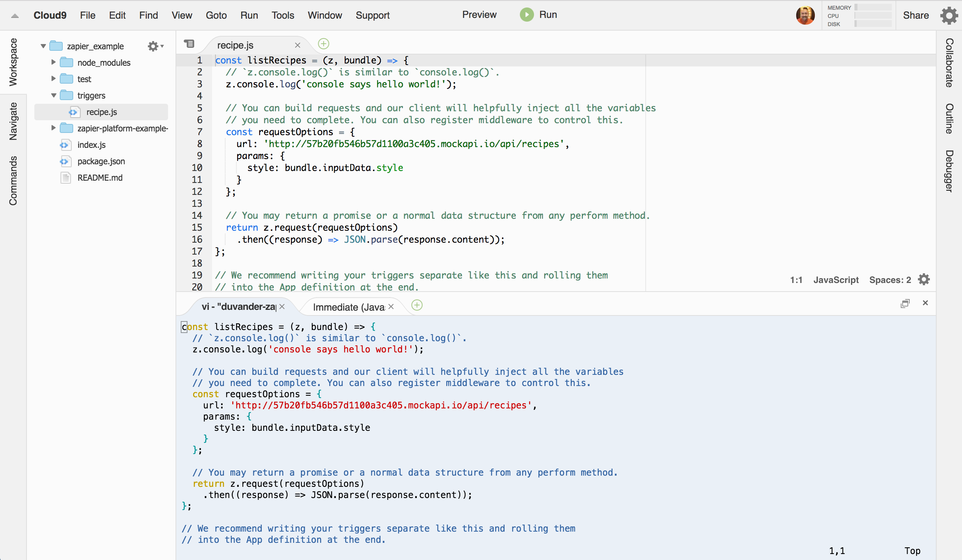Open package.json in the file tree

101,162
